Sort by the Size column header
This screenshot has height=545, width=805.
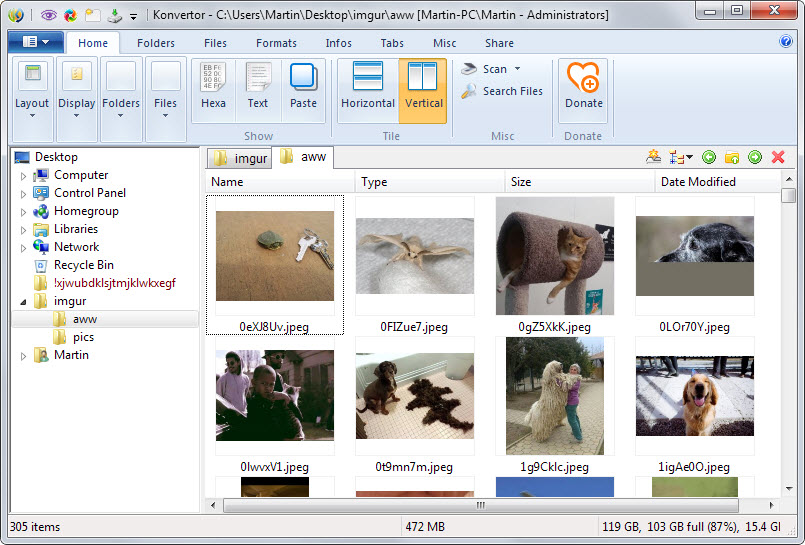580,182
